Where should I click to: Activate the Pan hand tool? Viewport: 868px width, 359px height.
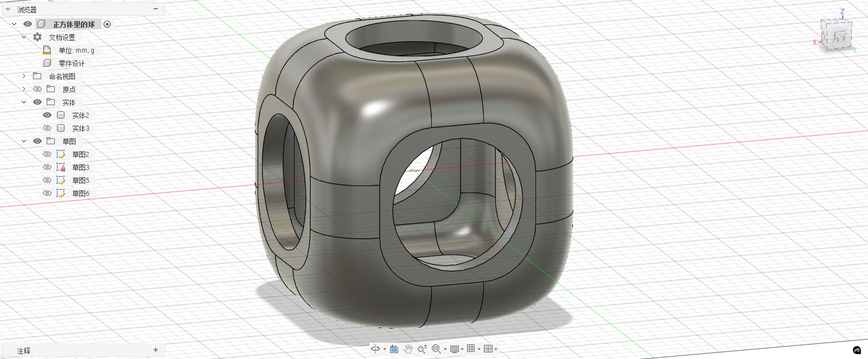[x=408, y=349]
